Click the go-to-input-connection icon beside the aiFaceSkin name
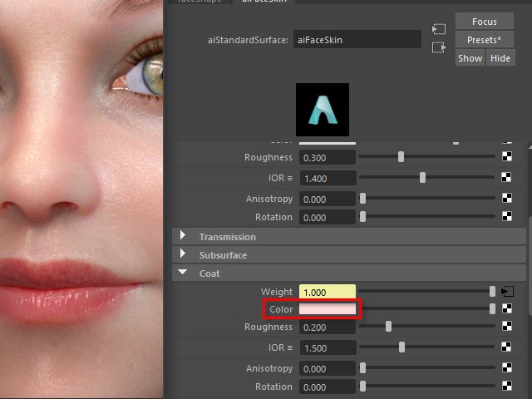The height and width of the screenshot is (399, 532). coord(439,29)
